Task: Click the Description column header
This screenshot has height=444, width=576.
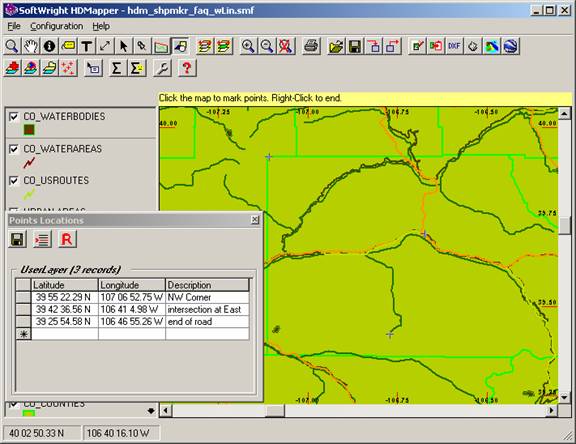Action: click(208, 285)
